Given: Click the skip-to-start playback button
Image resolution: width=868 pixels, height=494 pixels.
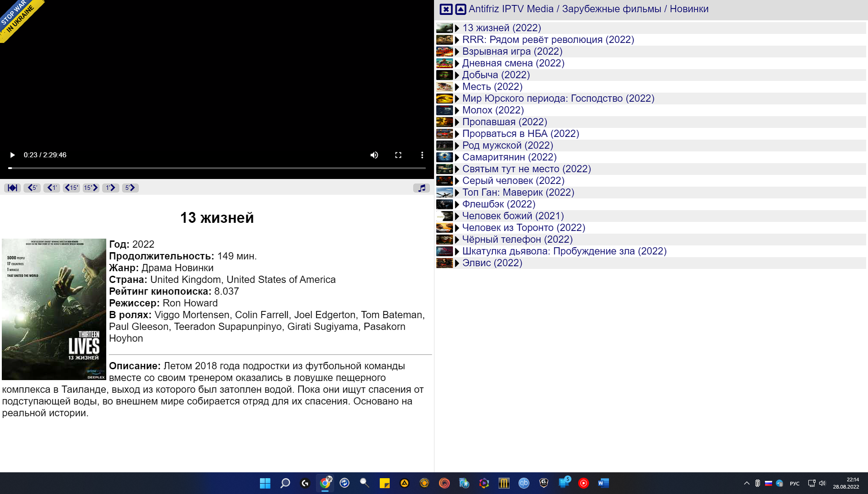Looking at the screenshot, I should [x=12, y=188].
